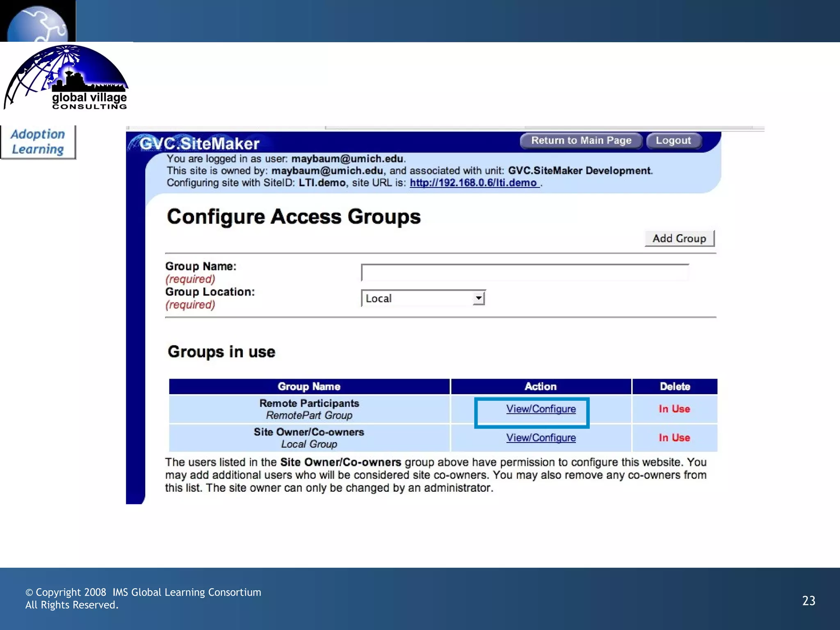
Task: Click In Use for Site Owner/Co-owners
Action: pos(674,438)
